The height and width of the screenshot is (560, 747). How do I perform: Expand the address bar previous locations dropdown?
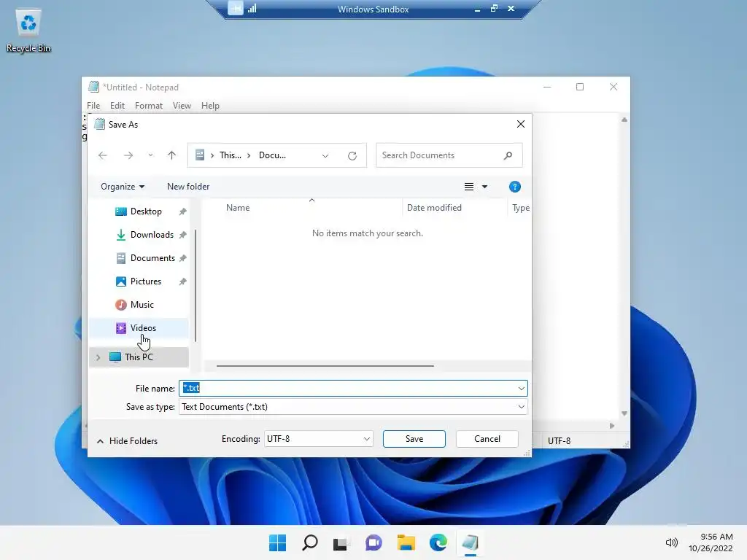tap(325, 156)
